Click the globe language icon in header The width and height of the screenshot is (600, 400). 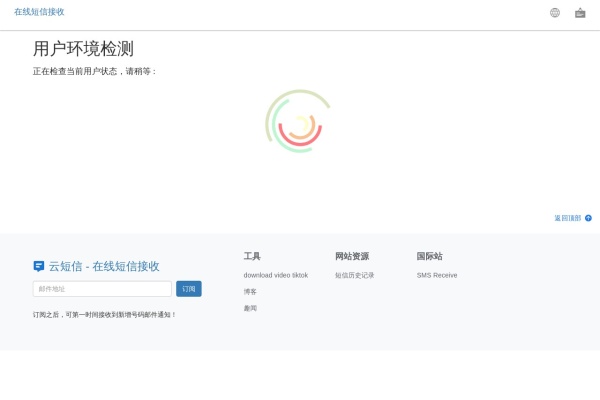coord(555,13)
